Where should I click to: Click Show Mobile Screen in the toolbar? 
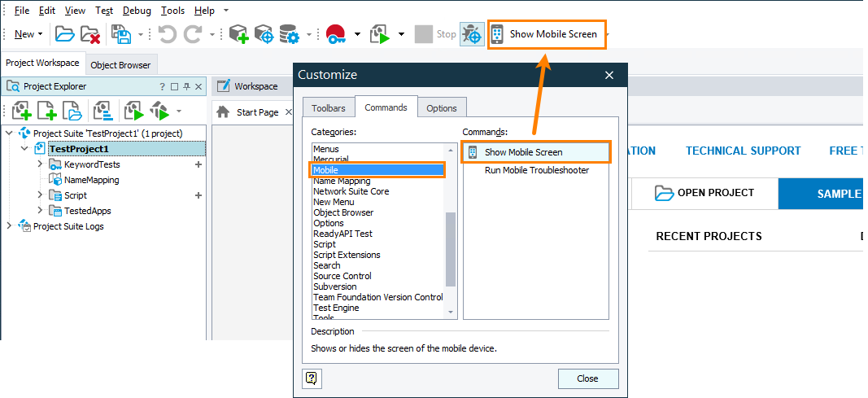[546, 34]
